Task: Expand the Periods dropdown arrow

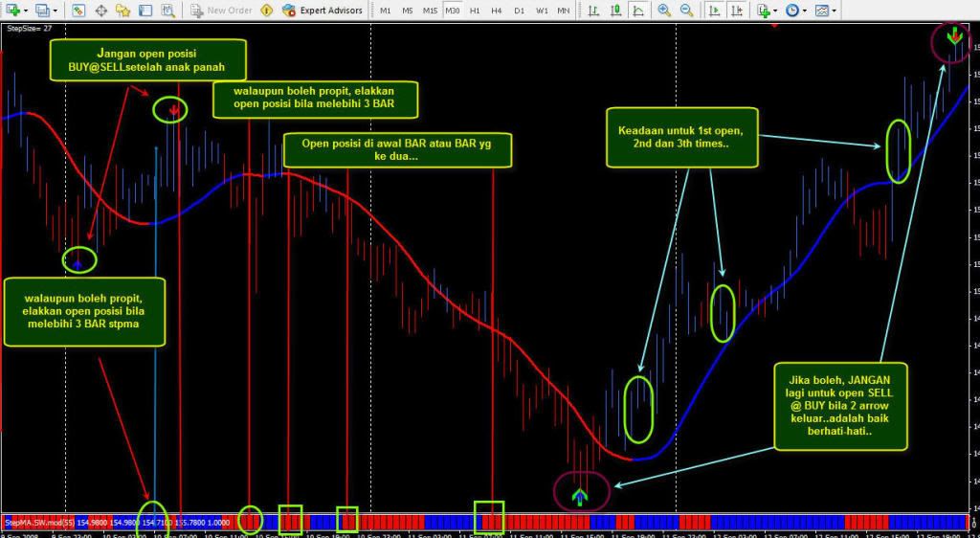Action: (x=804, y=11)
